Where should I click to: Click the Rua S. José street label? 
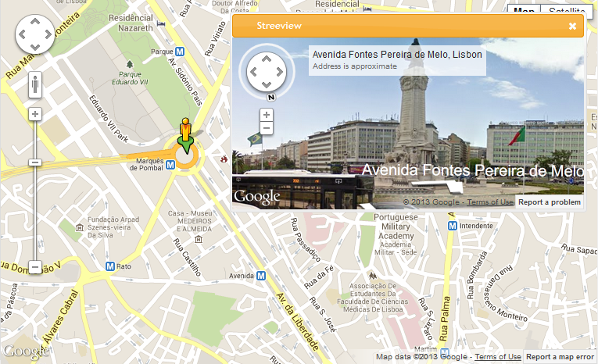[323, 315]
